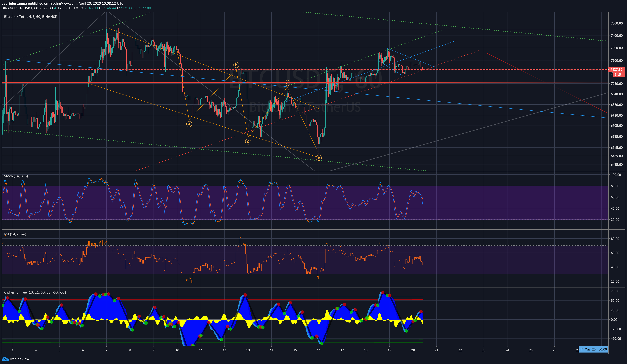The height and width of the screenshot is (364, 627).
Task: Click the 6425.00 price axis label
Action: point(617,164)
